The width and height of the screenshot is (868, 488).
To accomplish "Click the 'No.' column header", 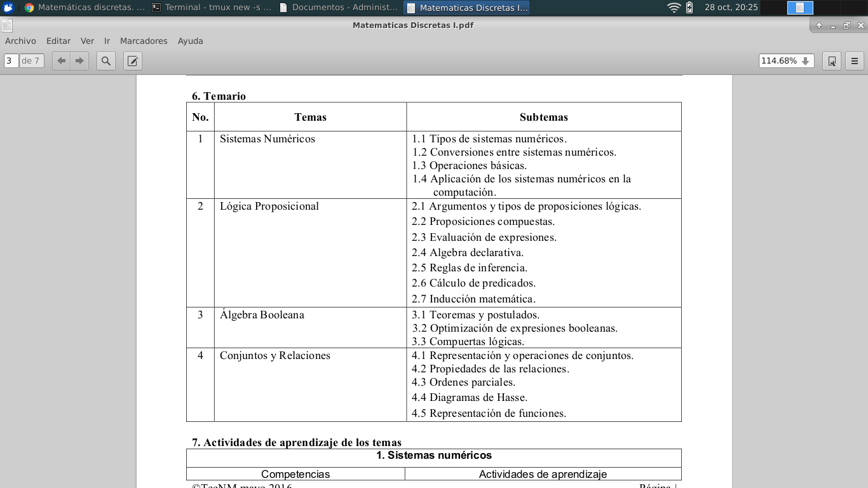I will 200,117.
